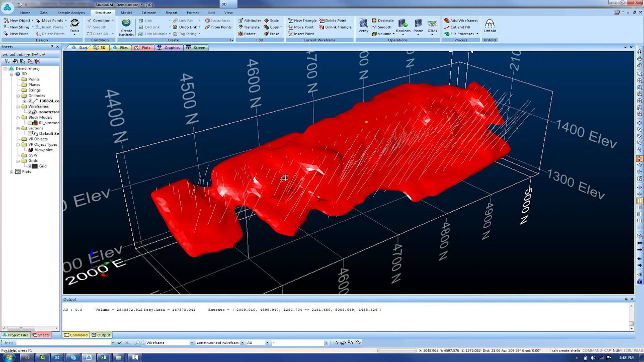
Task: Open the Tools gear icon
Action: click(74, 26)
